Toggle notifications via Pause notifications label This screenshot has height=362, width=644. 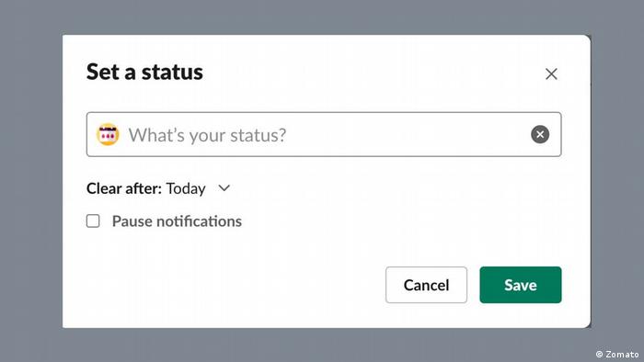coord(177,221)
